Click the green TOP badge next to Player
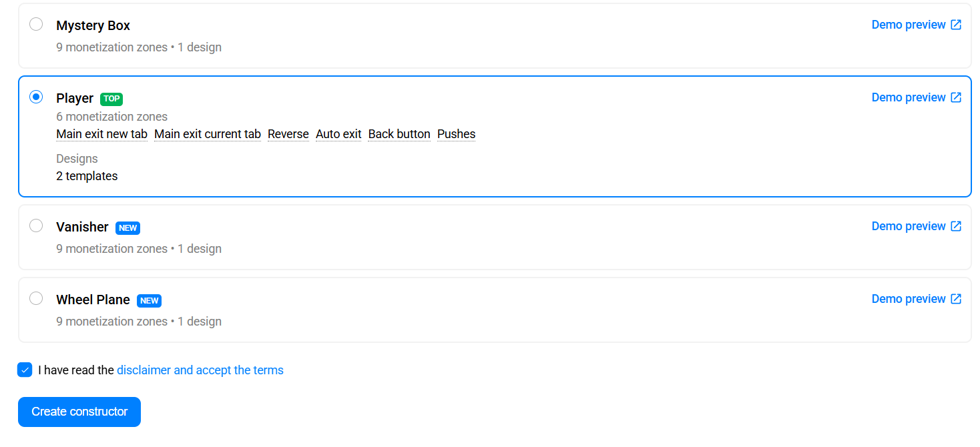980x447 pixels. 111,99
